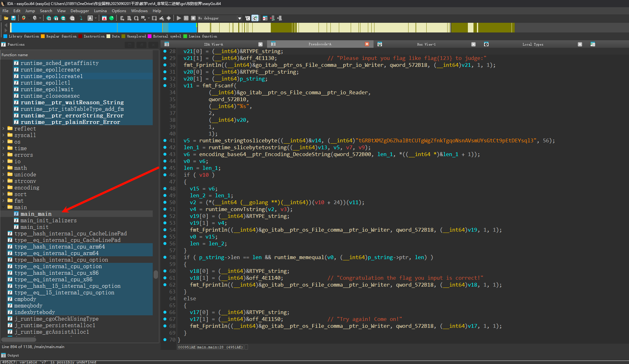The height and width of the screenshot is (364, 629).
Task: Click the text view A icon
Action: (x=90, y=18)
